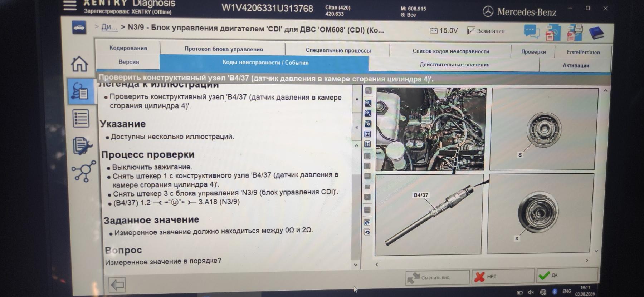This screenshot has height=297, width=644.
Task: Open the Специальные процессы tab
Action: (338, 50)
